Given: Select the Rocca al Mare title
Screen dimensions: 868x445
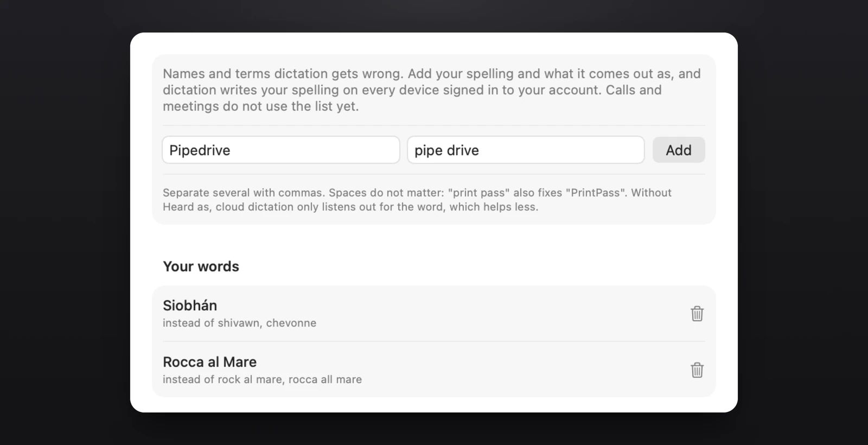Looking at the screenshot, I should [x=209, y=362].
